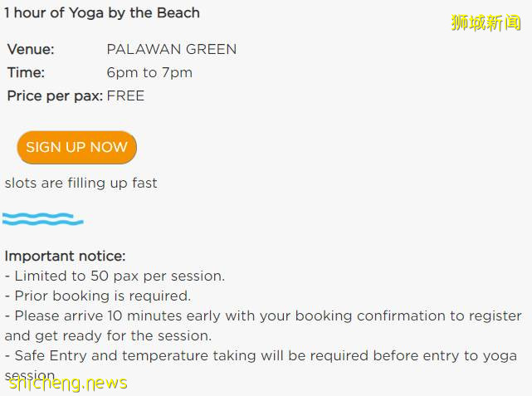The image size is (532, 396).
Task: Click the SIGN UP NOW button
Action: 76,148
